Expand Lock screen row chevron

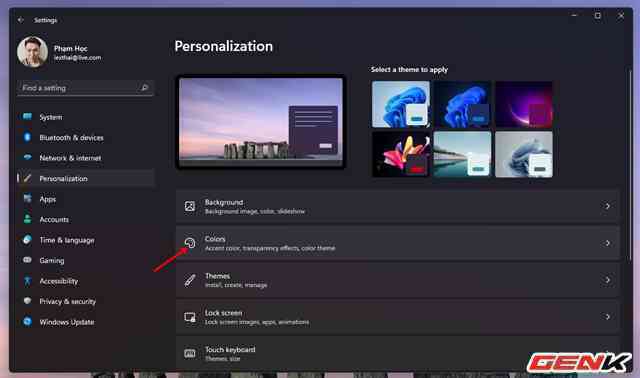tap(607, 317)
